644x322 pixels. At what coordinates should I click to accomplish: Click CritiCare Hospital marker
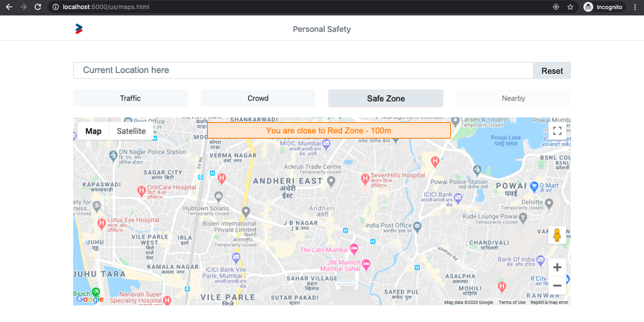[142, 191]
